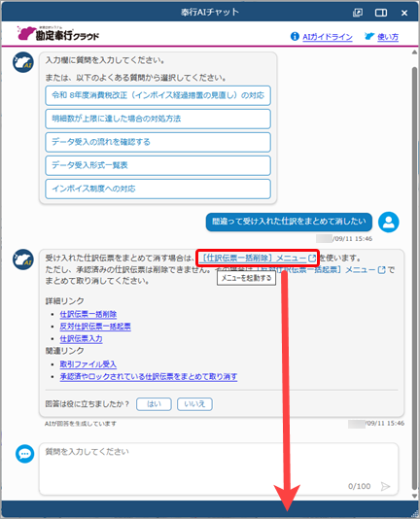Click the AI avatar beside first message
The height and width of the screenshot is (519, 420).
click(23, 62)
